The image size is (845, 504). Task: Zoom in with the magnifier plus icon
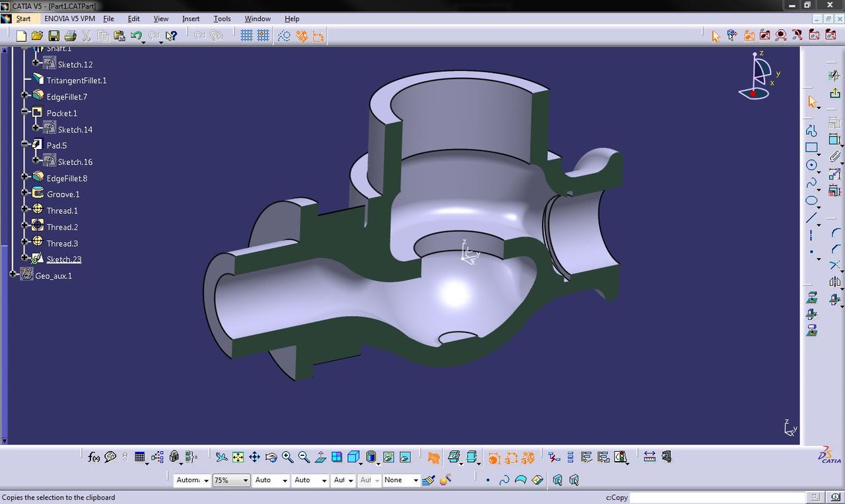coord(287,457)
